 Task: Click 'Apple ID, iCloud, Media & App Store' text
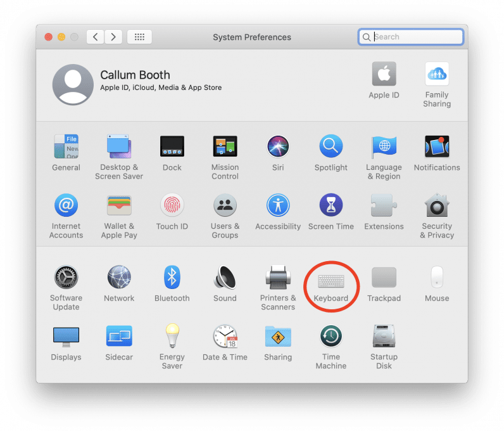point(161,87)
